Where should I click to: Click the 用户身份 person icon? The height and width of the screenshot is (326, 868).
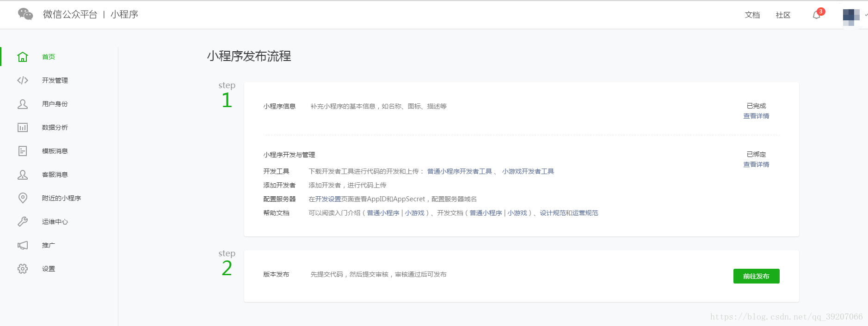[x=23, y=104]
